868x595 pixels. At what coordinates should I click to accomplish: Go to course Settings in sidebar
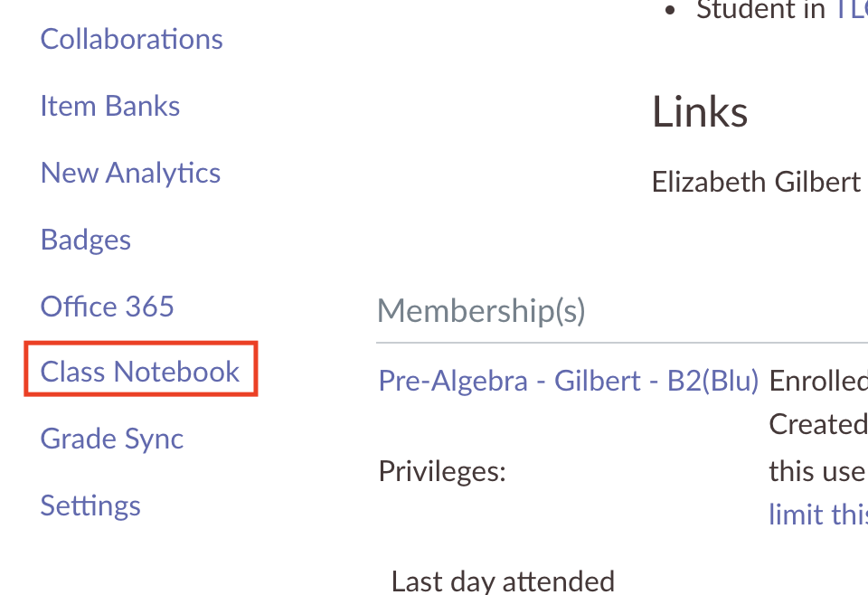coord(90,505)
